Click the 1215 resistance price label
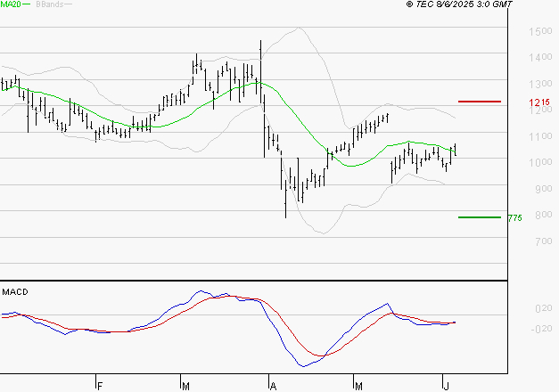 (539, 102)
